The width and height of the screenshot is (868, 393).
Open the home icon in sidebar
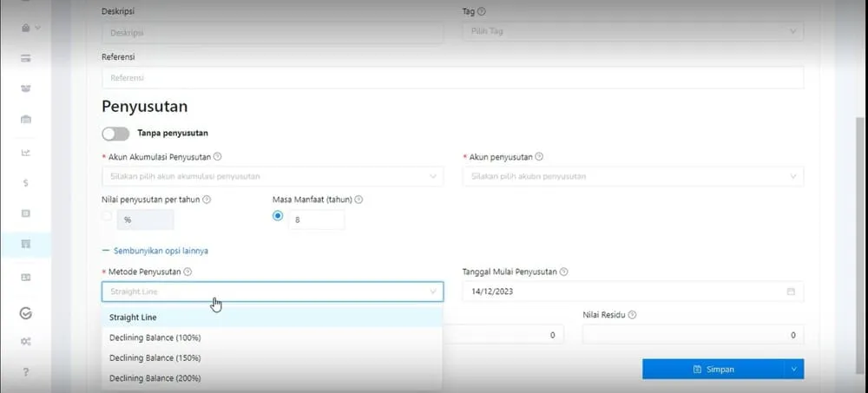(x=25, y=28)
